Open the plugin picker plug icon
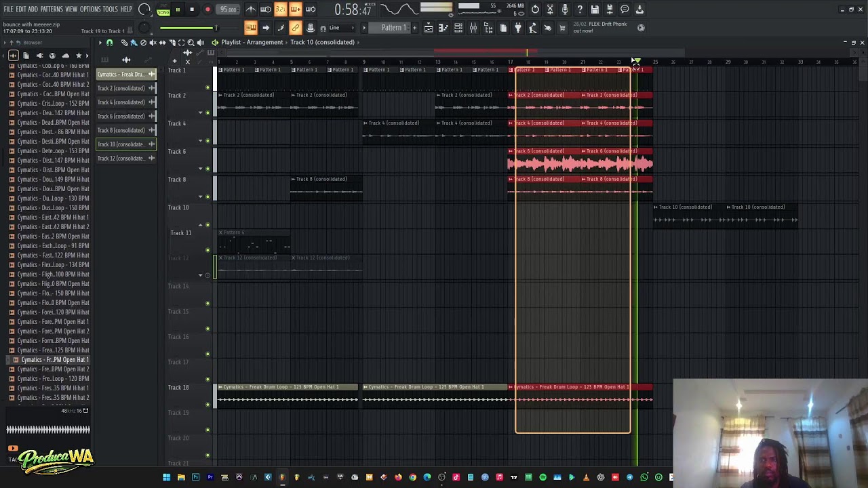This screenshot has height=488, width=868. (x=517, y=28)
